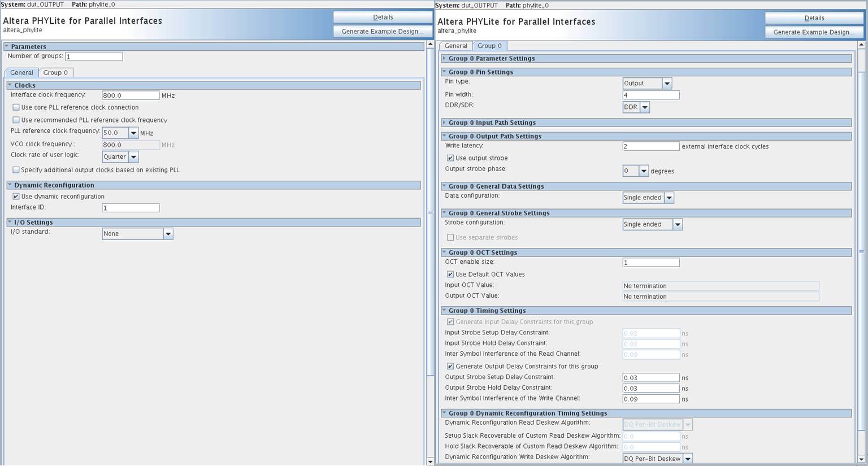Select the Group 0 tab in the right panel
868x466 pixels.
click(x=489, y=46)
